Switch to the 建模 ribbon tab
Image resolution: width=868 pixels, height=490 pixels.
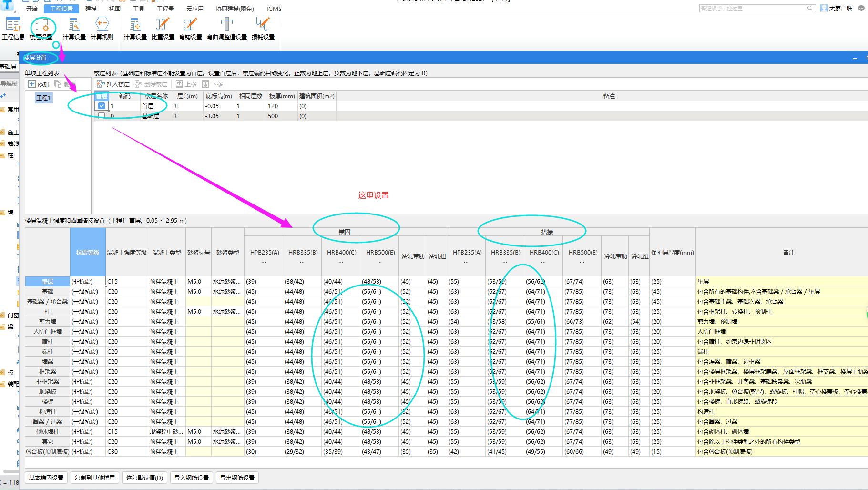(91, 9)
